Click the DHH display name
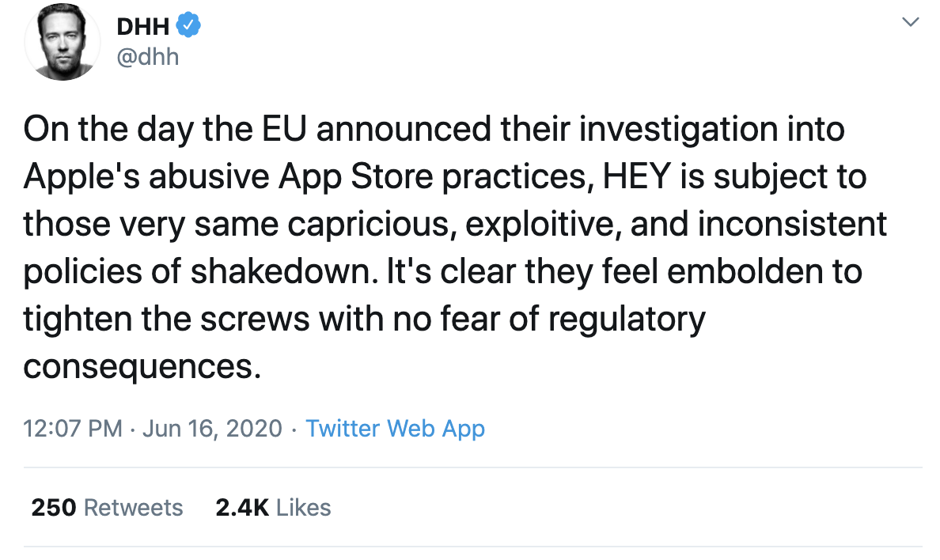The height and width of the screenshot is (560, 940). click(142, 26)
